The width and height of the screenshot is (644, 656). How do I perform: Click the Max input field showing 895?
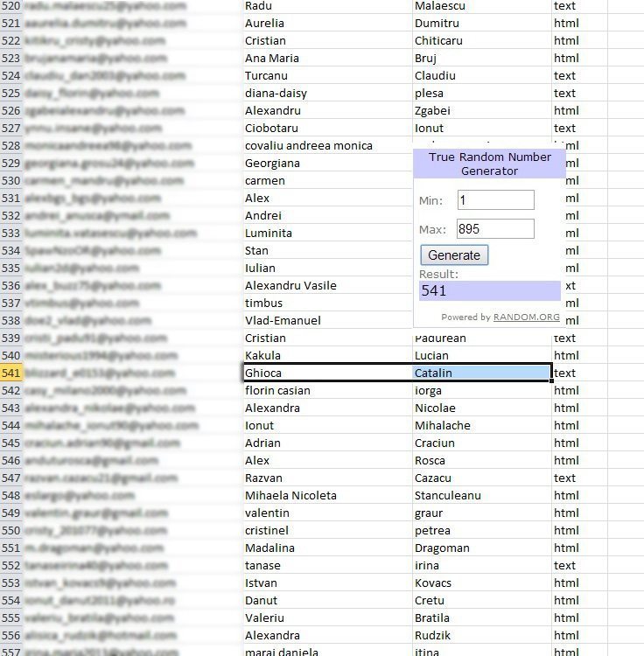click(x=495, y=229)
